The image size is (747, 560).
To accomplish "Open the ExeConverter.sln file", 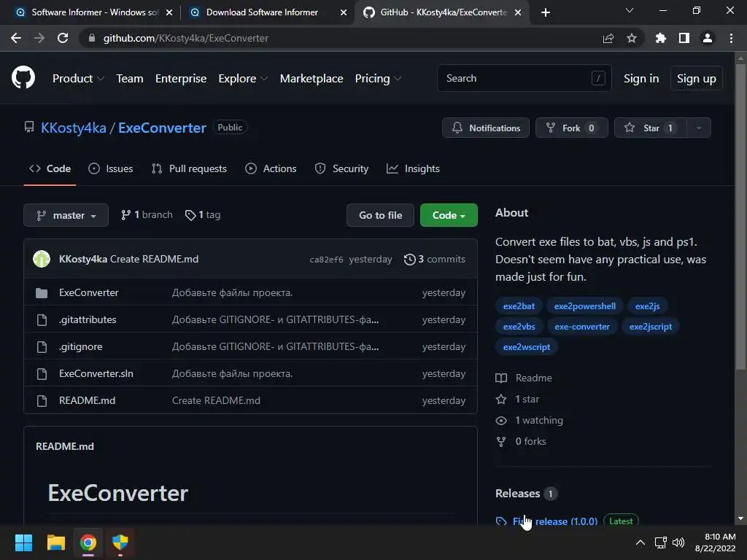I will 96,374.
